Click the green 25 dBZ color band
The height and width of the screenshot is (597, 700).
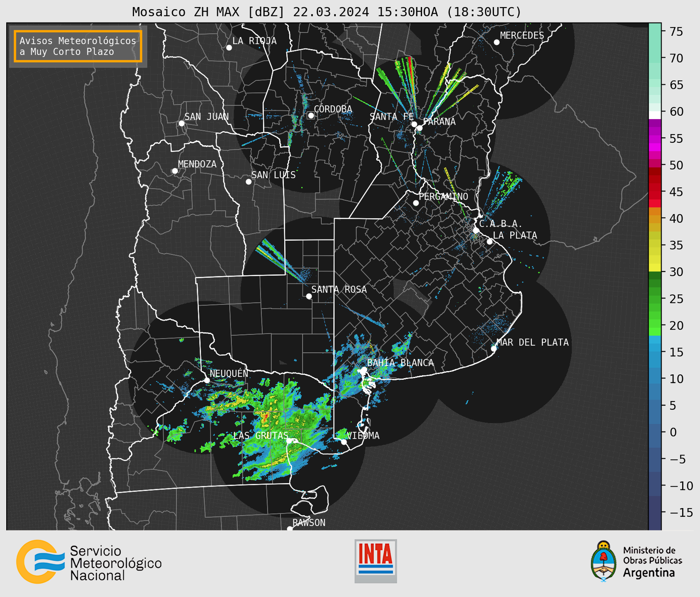click(655, 298)
